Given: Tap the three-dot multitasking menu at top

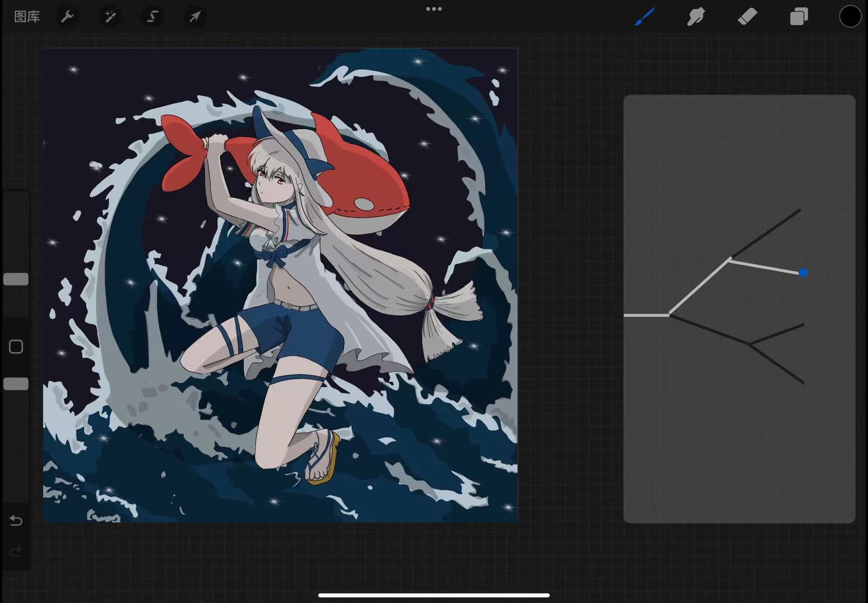Looking at the screenshot, I should point(434,9).
